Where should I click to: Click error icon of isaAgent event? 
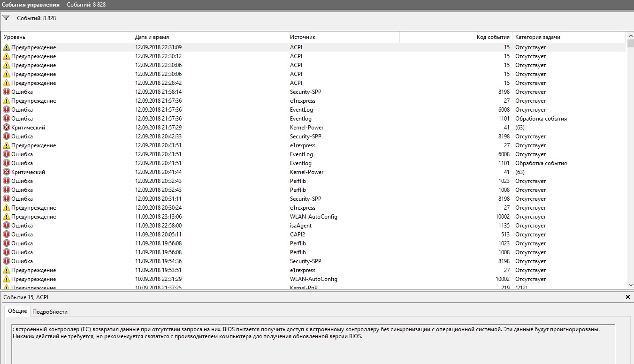point(7,226)
